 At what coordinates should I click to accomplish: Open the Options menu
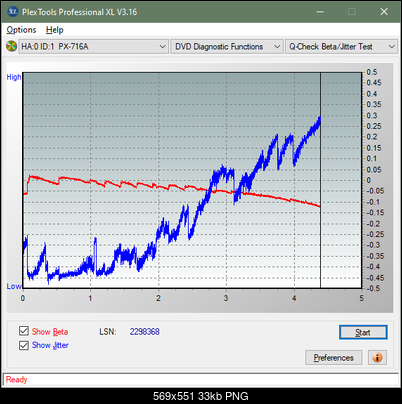[x=21, y=30]
